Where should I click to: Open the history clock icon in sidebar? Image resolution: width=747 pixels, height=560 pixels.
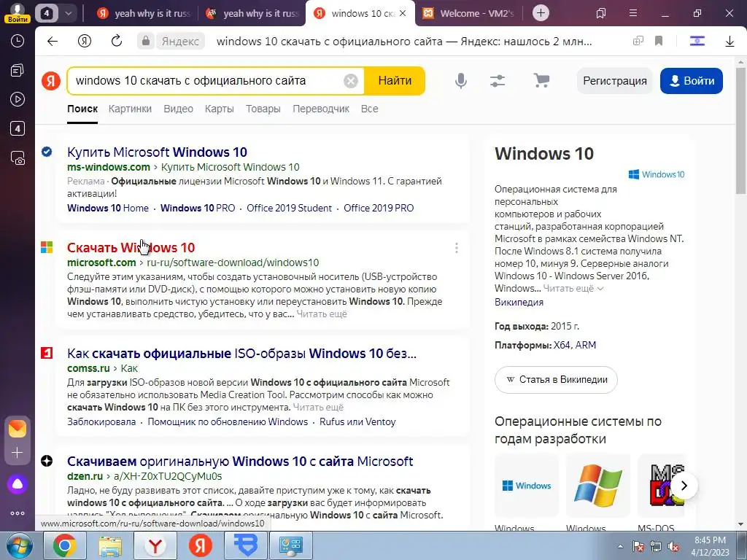(18, 41)
